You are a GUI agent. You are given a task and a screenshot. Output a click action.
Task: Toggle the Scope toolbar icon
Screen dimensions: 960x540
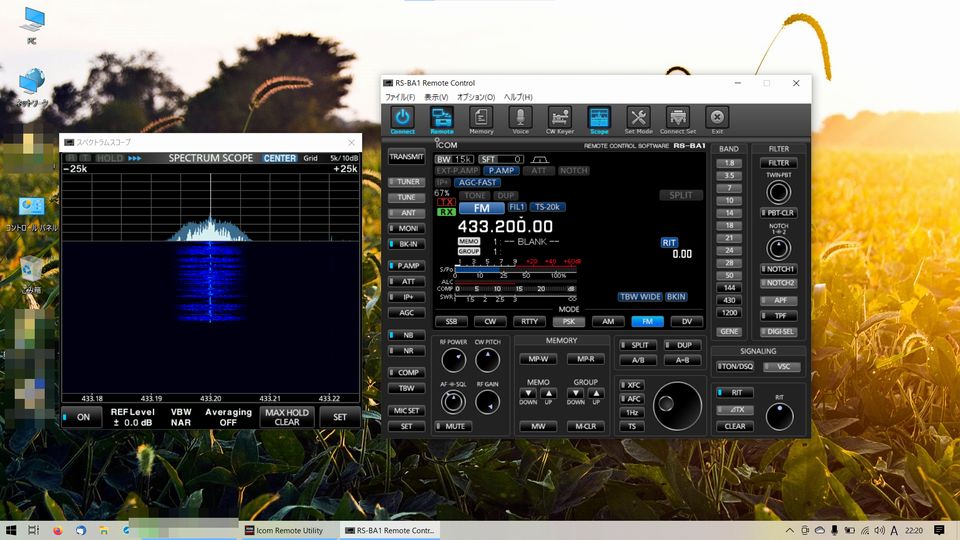pyautogui.click(x=599, y=119)
